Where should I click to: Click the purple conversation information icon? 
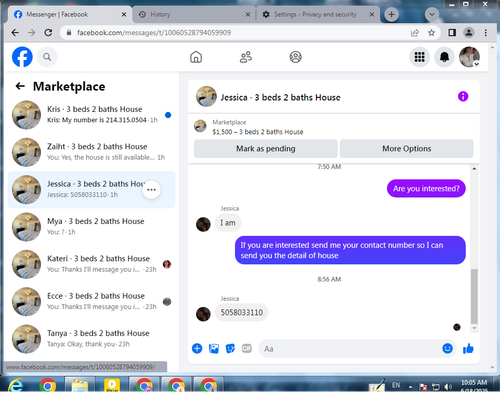(x=463, y=97)
